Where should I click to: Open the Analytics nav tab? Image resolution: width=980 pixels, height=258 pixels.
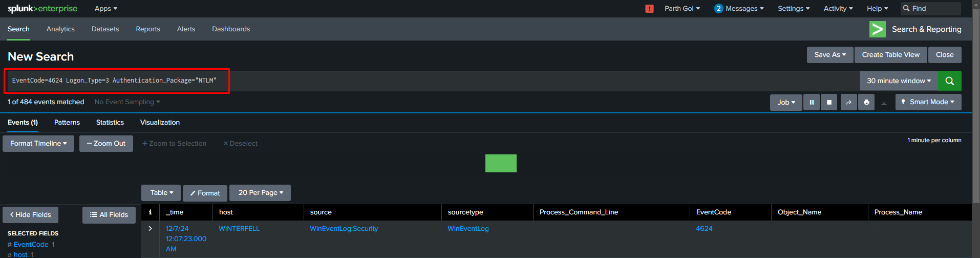pos(60,29)
